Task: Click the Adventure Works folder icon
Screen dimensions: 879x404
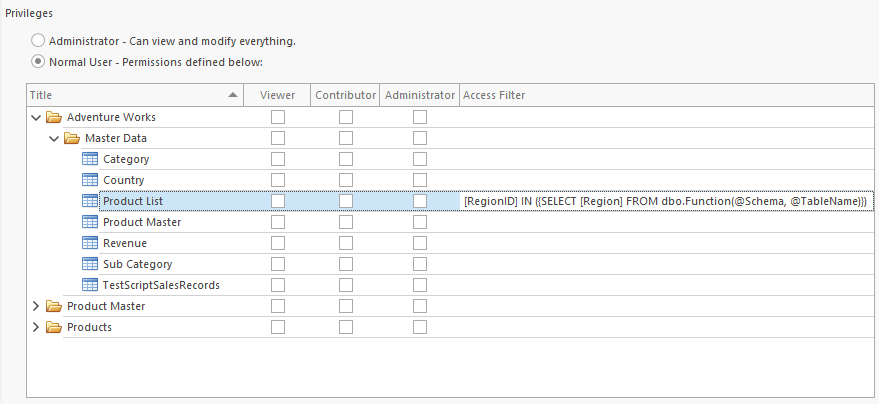Action: coord(54,117)
